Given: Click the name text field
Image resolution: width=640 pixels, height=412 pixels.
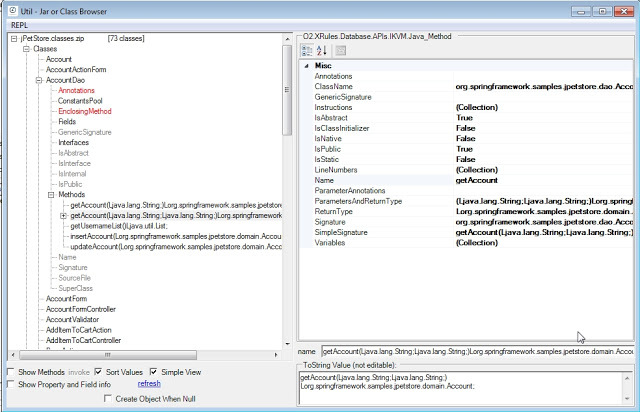Looking at the screenshot, I should (x=477, y=352).
